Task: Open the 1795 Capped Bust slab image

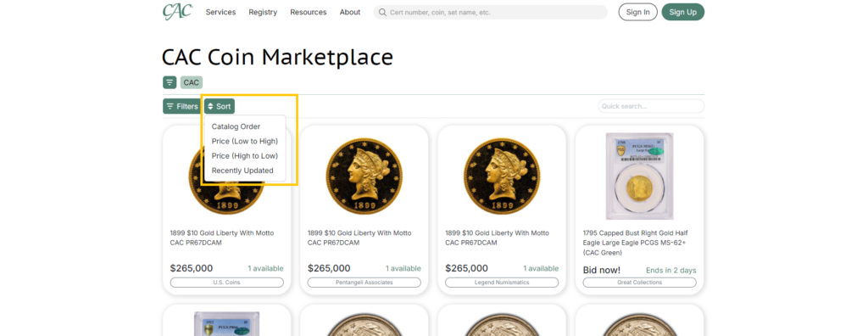Action: [639, 176]
